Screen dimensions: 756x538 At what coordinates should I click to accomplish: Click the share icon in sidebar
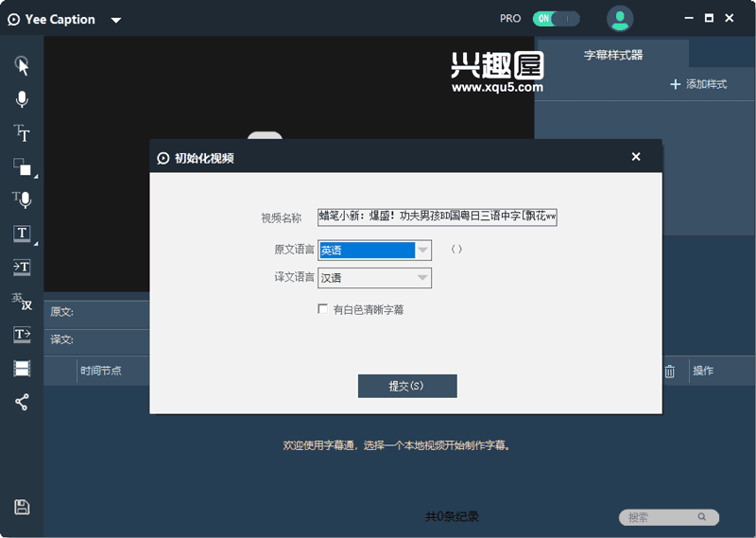click(22, 402)
